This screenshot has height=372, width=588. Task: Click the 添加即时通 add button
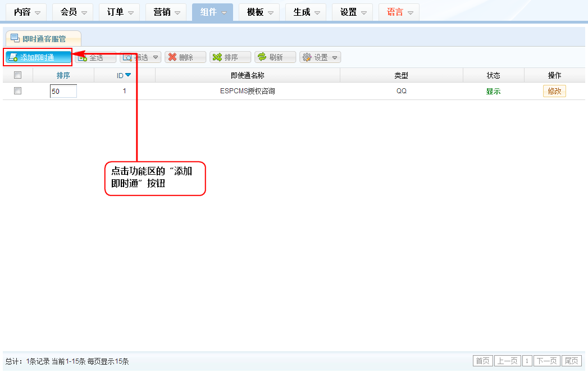click(38, 57)
